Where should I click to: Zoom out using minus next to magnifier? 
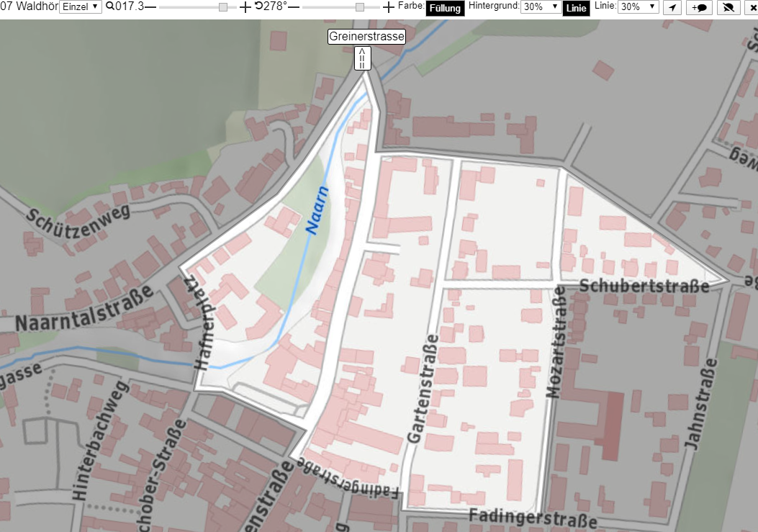click(150, 7)
